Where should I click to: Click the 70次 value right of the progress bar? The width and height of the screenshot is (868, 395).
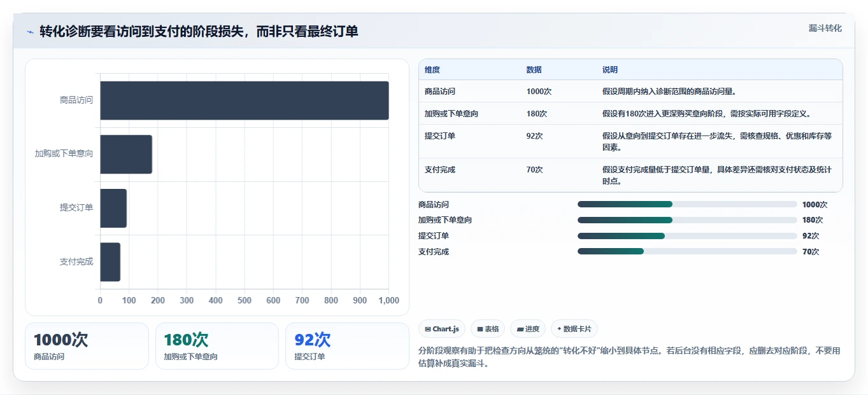[x=811, y=251]
